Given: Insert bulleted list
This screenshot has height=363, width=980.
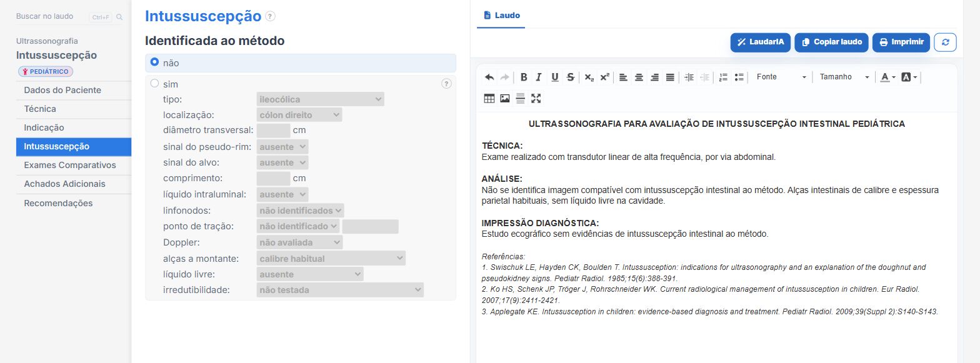Looking at the screenshot, I should click(x=739, y=77).
